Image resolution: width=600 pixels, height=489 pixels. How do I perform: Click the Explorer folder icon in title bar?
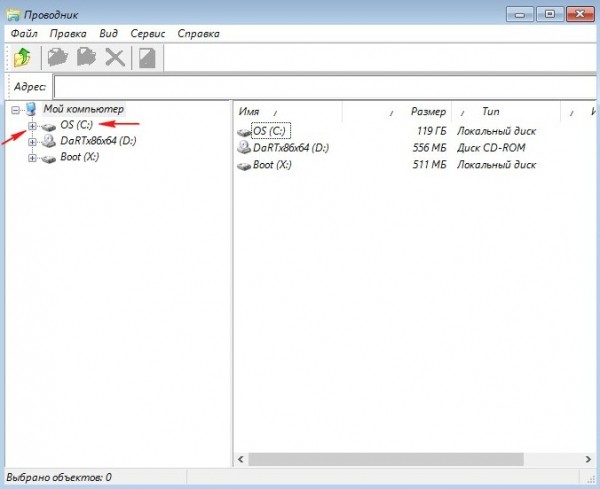click(13, 15)
